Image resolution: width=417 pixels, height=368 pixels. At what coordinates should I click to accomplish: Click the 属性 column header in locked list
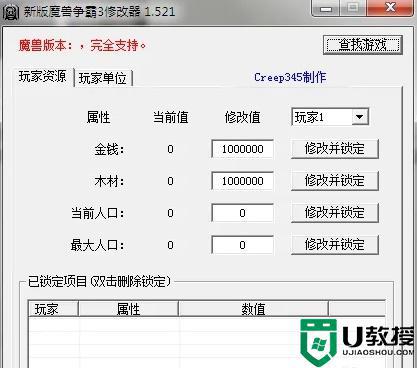pyautogui.click(x=128, y=309)
